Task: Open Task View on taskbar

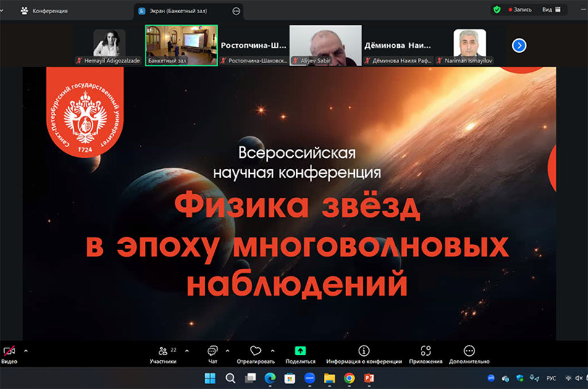Action: click(x=250, y=379)
